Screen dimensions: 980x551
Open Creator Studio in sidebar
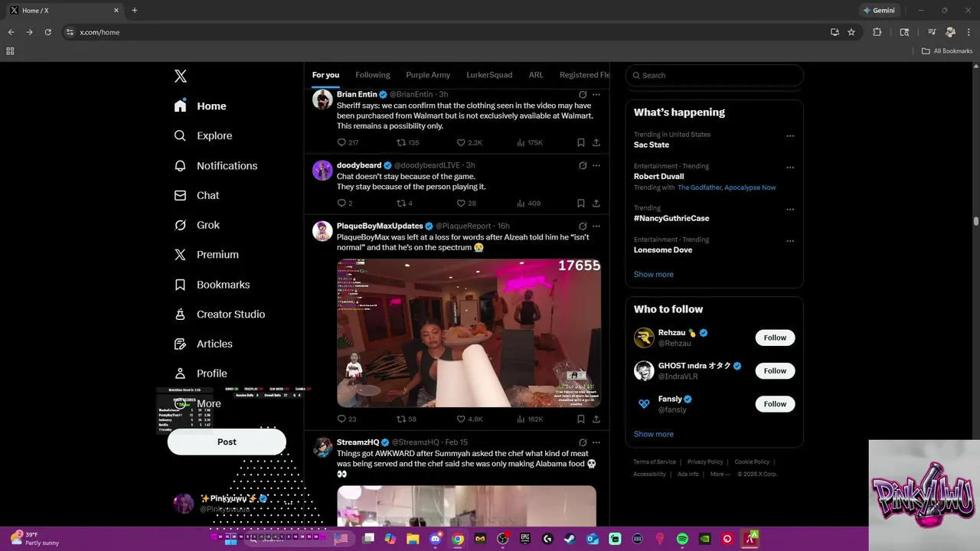click(x=220, y=315)
